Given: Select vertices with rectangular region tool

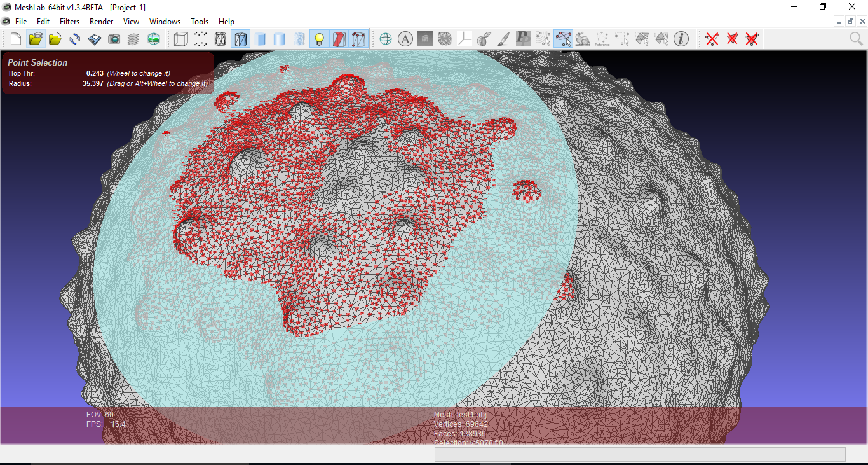Looking at the screenshot, I should (x=622, y=39).
